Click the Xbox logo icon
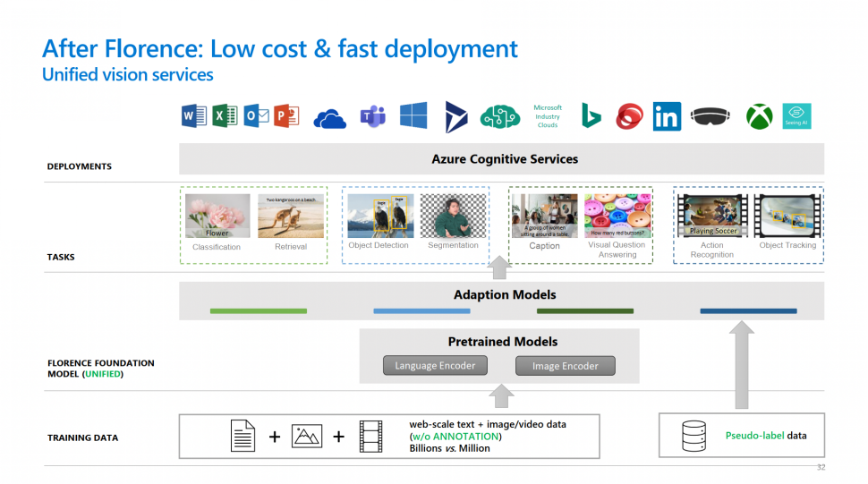The height and width of the screenshot is (484, 868). pos(760,116)
